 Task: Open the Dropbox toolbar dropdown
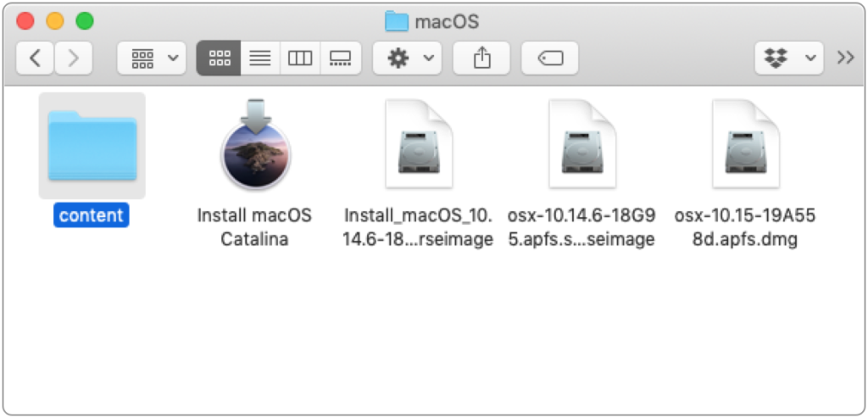click(x=789, y=58)
